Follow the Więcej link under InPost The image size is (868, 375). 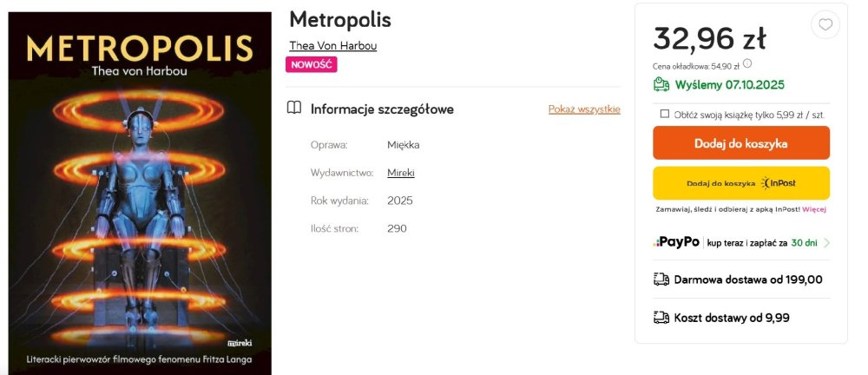click(814, 209)
